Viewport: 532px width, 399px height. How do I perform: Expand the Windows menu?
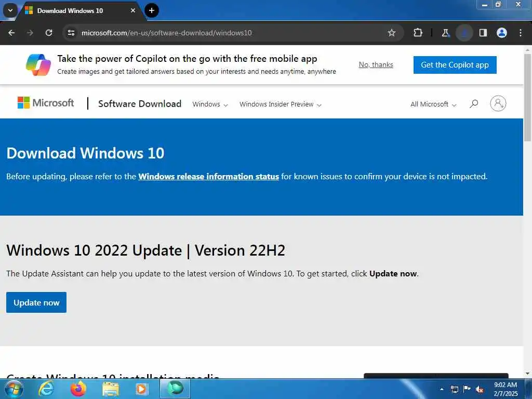click(210, 104)
